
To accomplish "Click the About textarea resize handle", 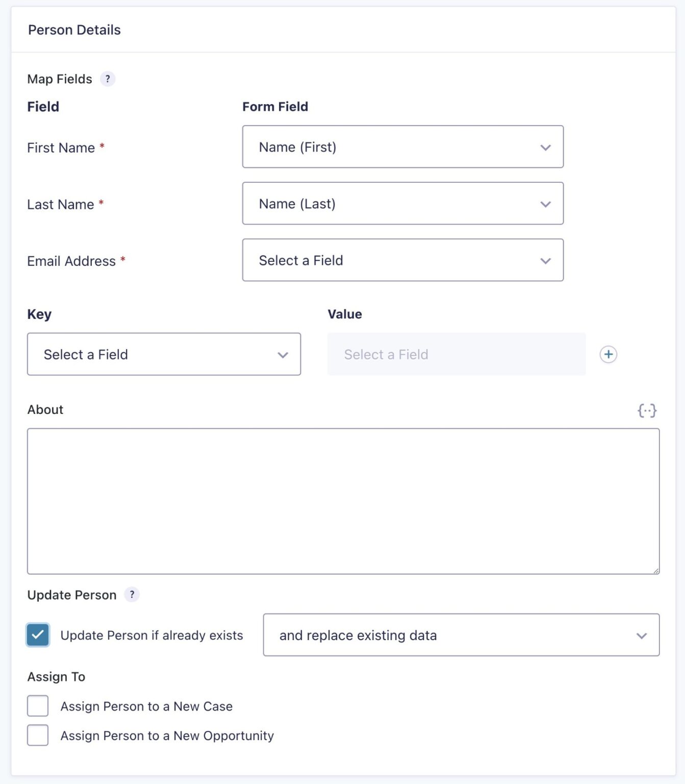I will coord(657,571).
